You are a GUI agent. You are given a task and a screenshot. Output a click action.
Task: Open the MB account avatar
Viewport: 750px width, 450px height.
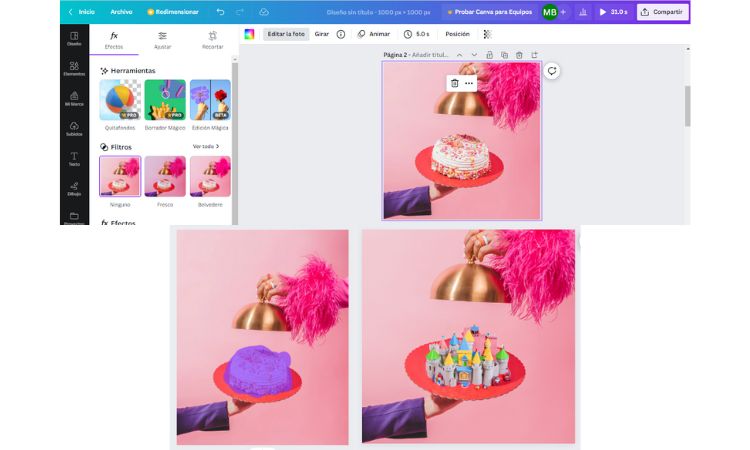pos(550,12)
